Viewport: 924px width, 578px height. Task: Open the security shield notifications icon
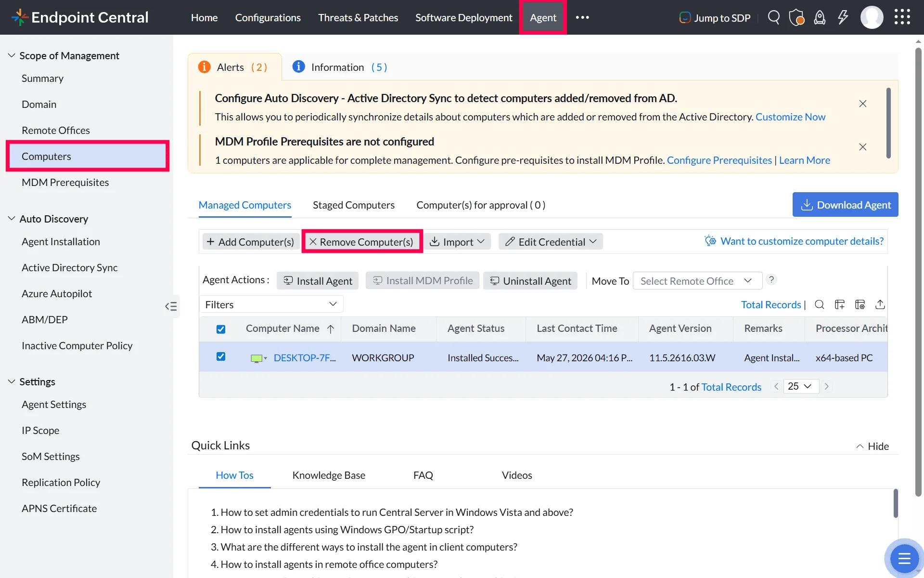(796, 17)
